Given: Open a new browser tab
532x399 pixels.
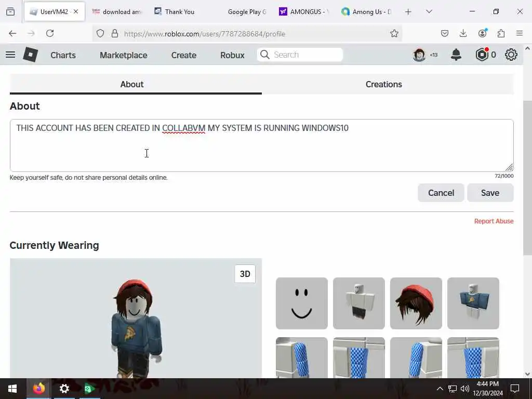Looking at the screenshot, I should coord(408,12).
